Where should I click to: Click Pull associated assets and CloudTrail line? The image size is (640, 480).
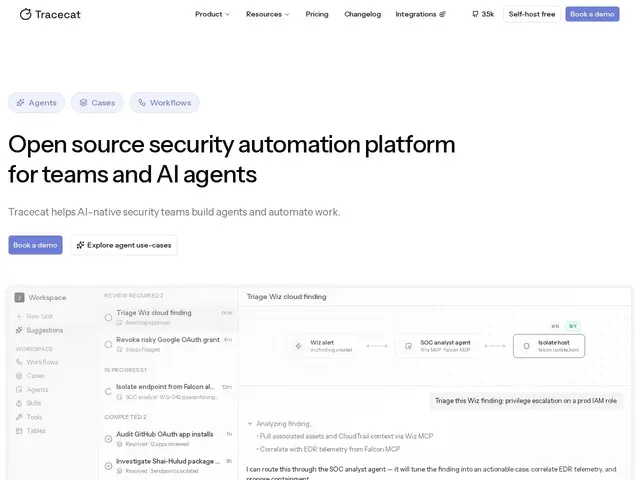coord(345,436)
